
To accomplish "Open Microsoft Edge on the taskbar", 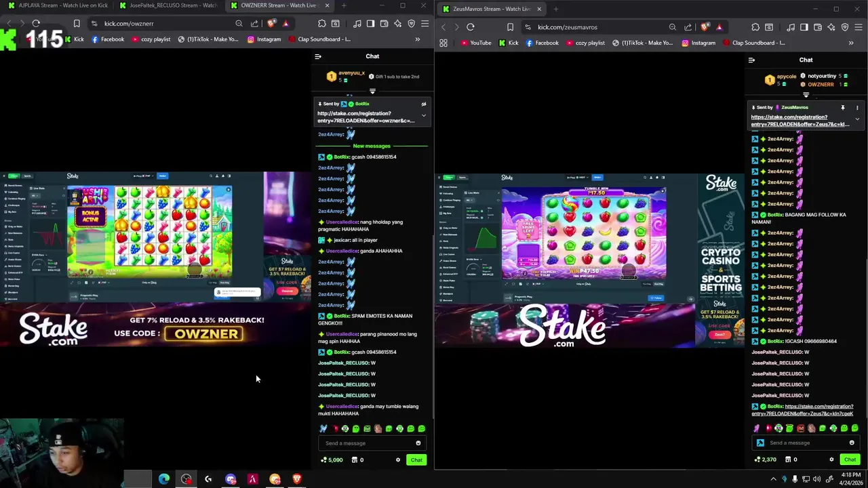I will coord(164,479).
